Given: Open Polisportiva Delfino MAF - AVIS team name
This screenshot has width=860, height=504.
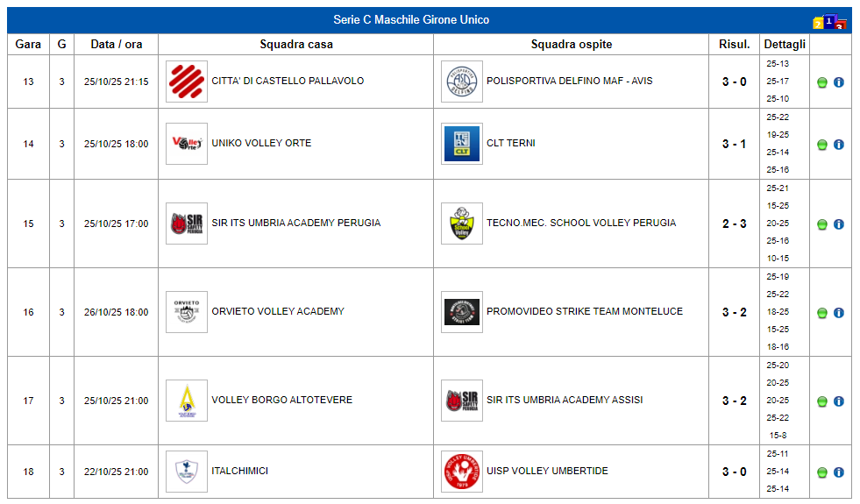Looking at the screenshot, I should [x=569, y=82].
